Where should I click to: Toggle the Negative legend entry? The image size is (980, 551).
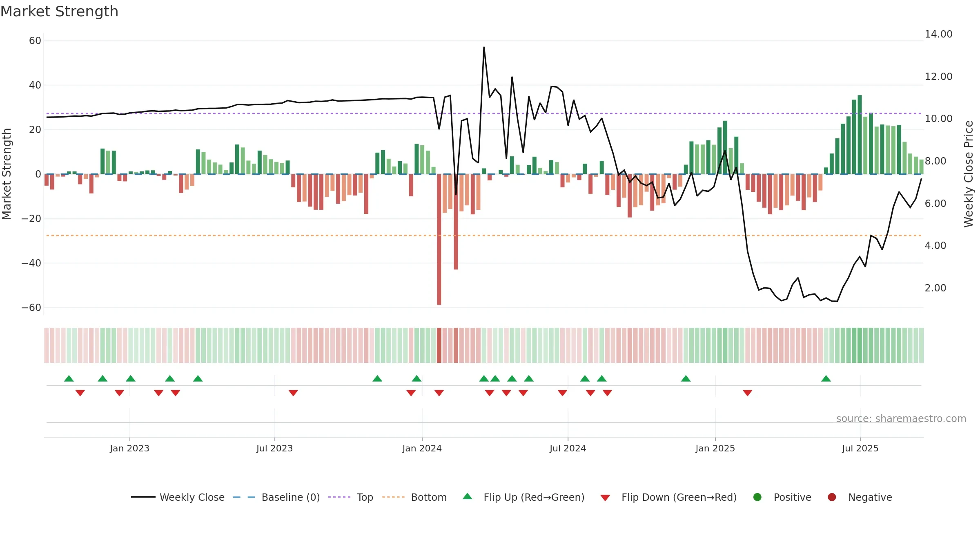860,497
